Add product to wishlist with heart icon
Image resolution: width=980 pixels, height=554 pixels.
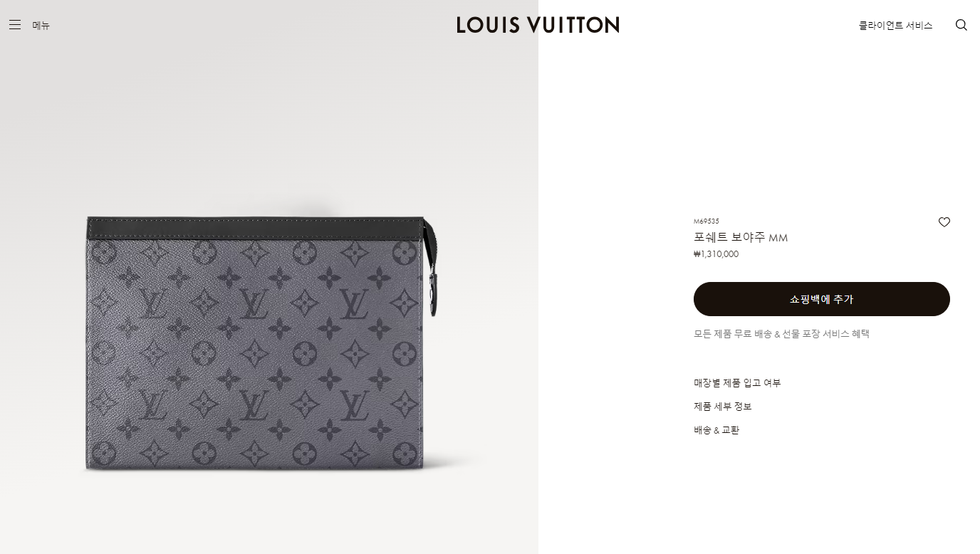(944, 222)
